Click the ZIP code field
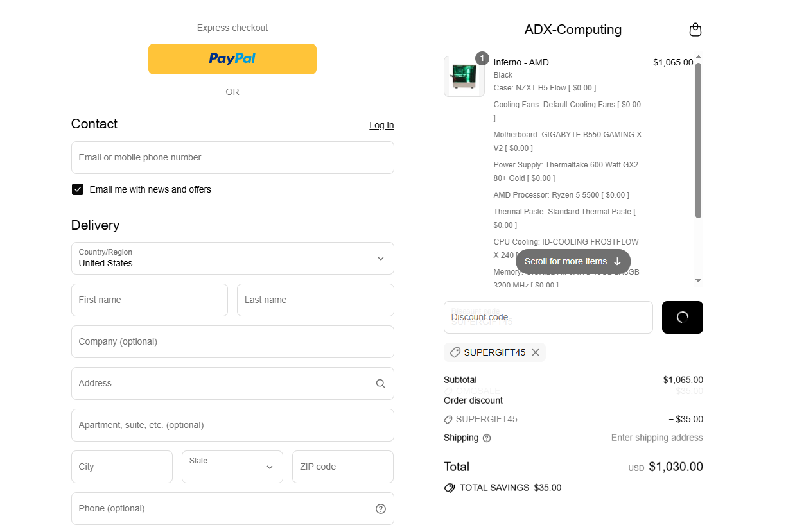795x532 pixels. click(x=343, y=467)
